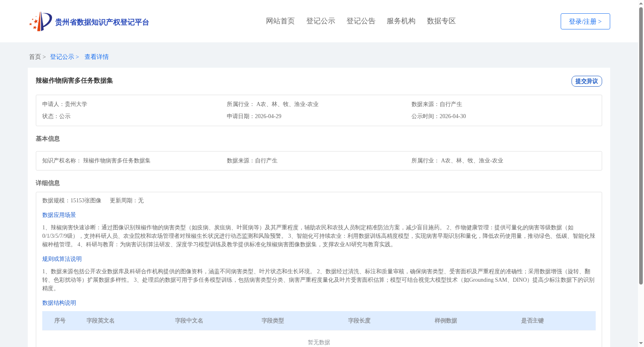This screenshot has height=347, width=644.
Task: Click scrollbar up arrow
Action: coord(641,3)
